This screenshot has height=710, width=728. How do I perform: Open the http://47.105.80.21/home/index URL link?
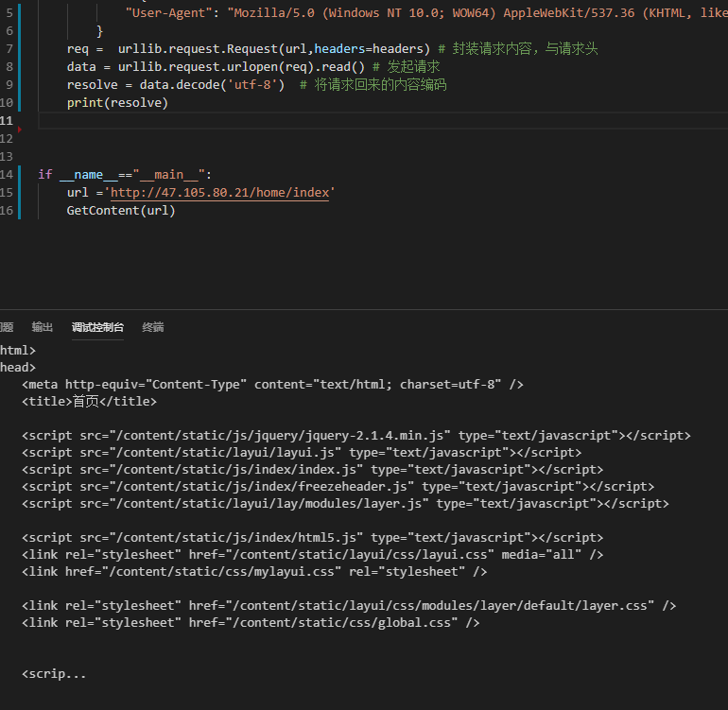219,192
